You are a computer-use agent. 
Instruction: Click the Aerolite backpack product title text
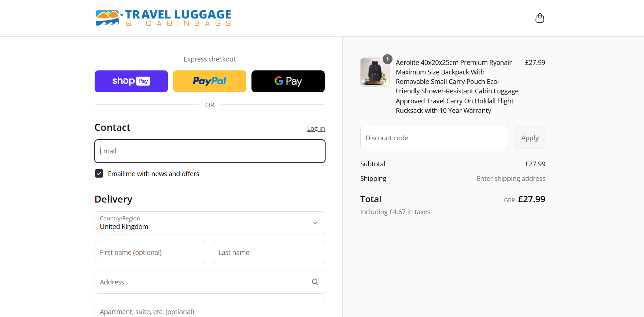457,86
